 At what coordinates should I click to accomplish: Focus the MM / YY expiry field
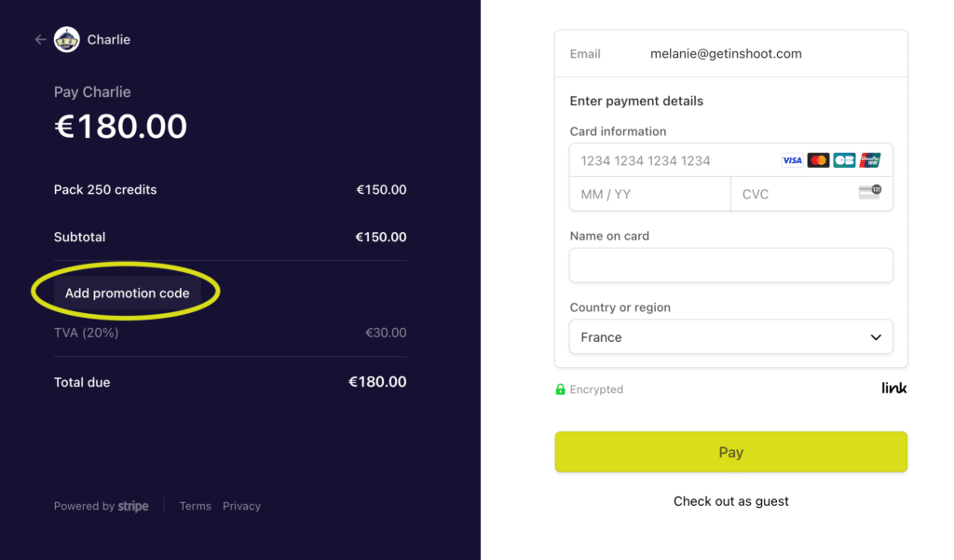649,194
